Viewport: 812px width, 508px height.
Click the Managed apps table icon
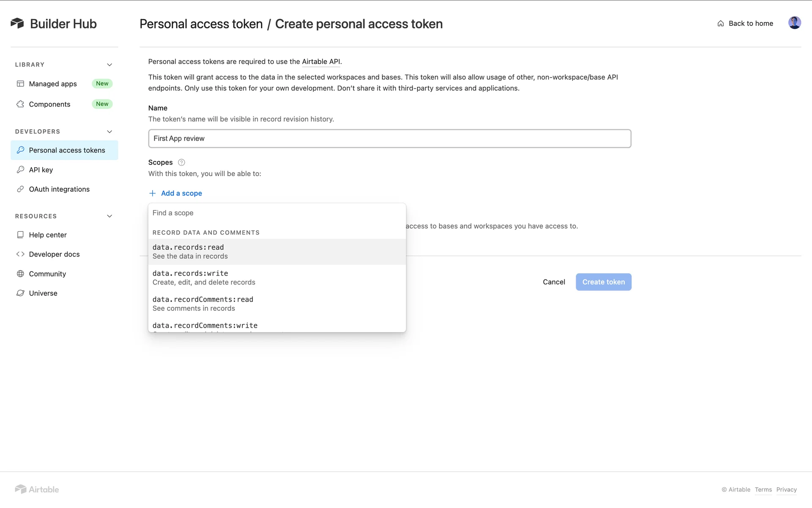pos(20,84)
